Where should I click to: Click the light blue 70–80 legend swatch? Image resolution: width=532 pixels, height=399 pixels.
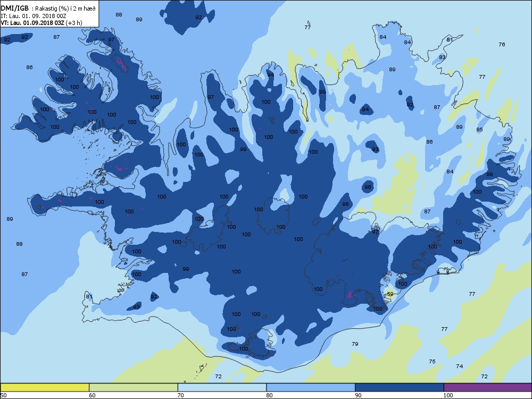point(222,387)
